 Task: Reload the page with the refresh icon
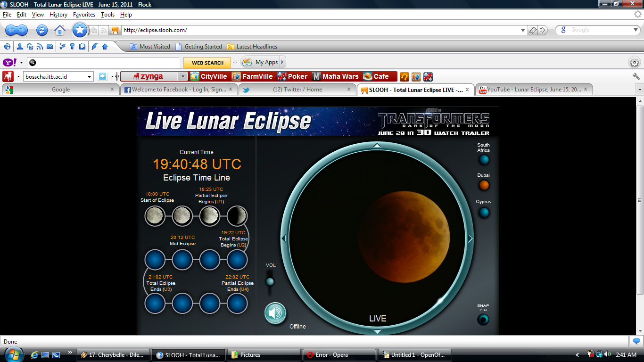[42, 30]
